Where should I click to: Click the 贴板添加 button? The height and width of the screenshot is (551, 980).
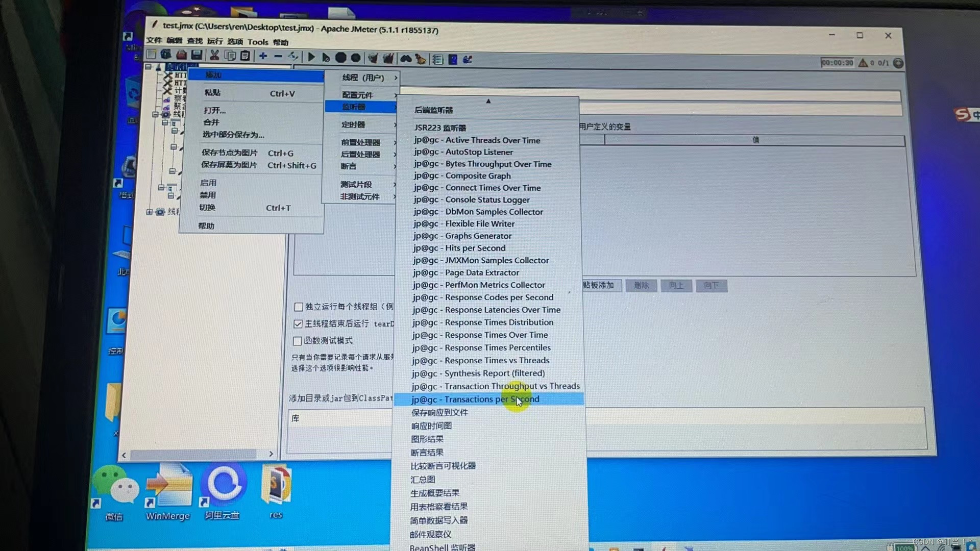[x=602, y=285]
